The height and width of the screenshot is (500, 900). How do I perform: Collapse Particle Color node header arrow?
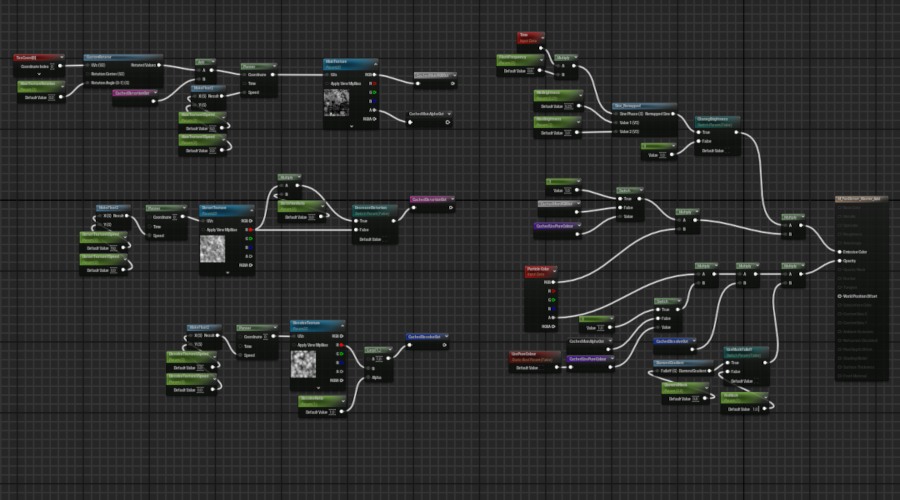point(554,270)
